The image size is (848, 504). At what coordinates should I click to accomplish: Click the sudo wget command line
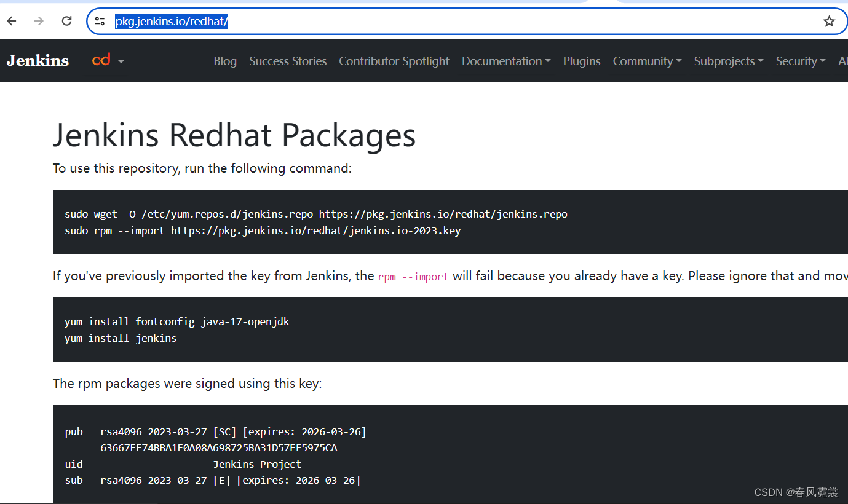(x=316, y=214)
